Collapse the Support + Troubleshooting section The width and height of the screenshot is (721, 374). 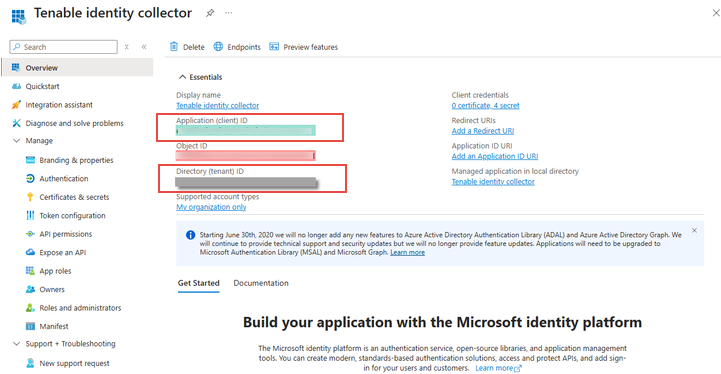point(17,344)
